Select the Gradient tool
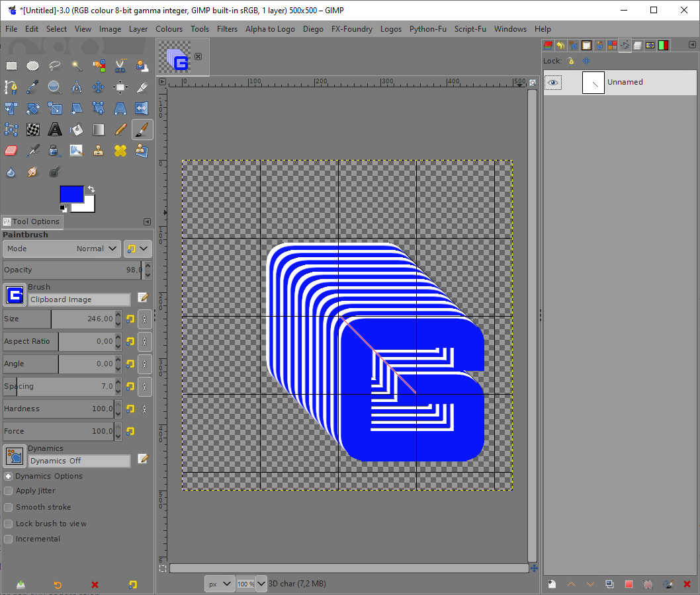Viewport: 700px width, 595px height. [x=98, y=129]
